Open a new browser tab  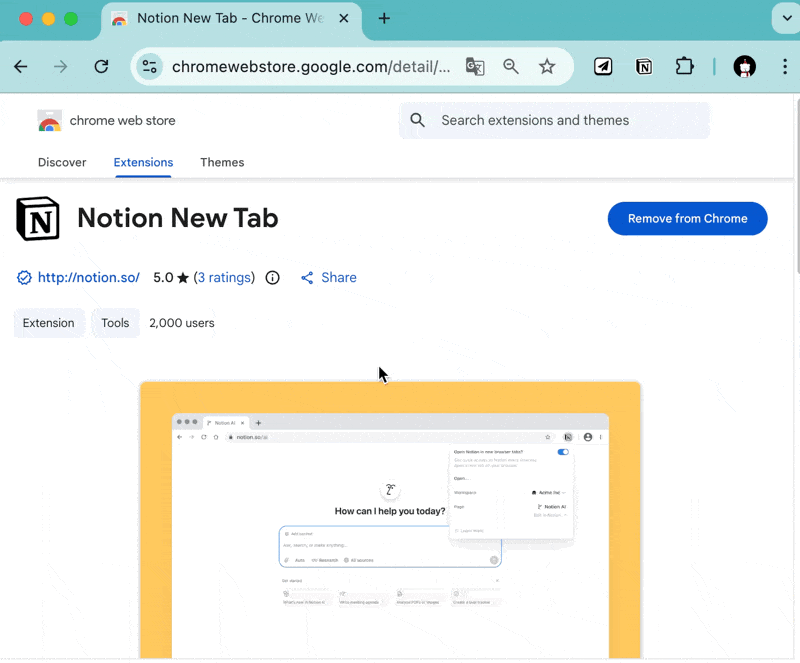(x=384, y=19)
